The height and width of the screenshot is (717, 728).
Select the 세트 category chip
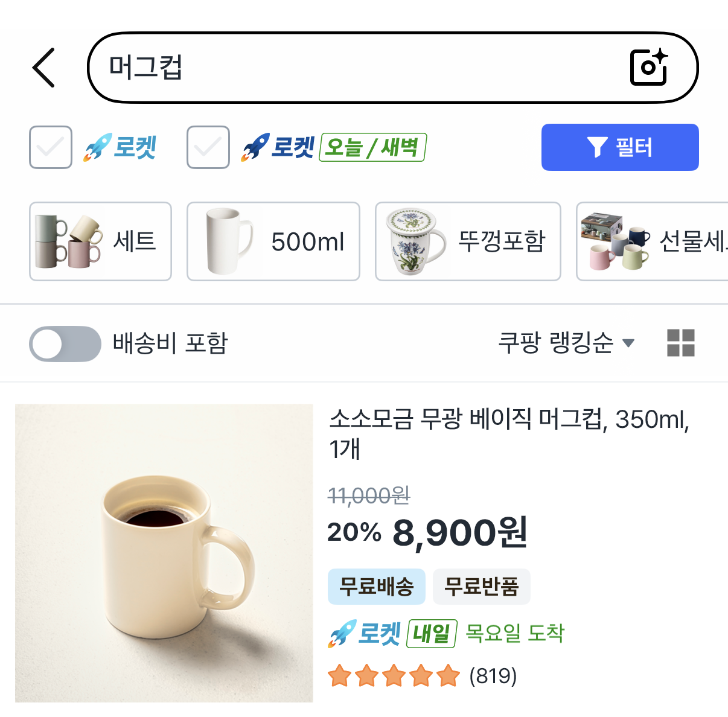pyautogui.click(x=100, y=241)
